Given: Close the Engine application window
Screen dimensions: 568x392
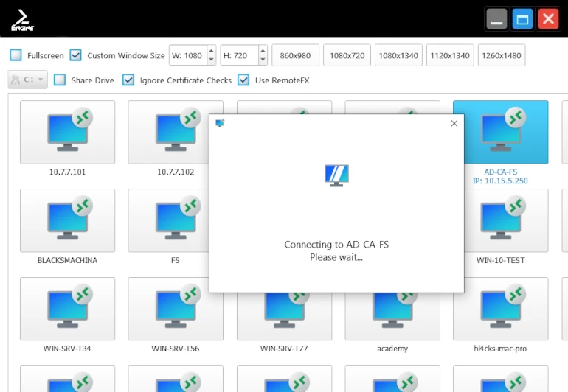Looking at the screenshot, I should coord(548,19).
